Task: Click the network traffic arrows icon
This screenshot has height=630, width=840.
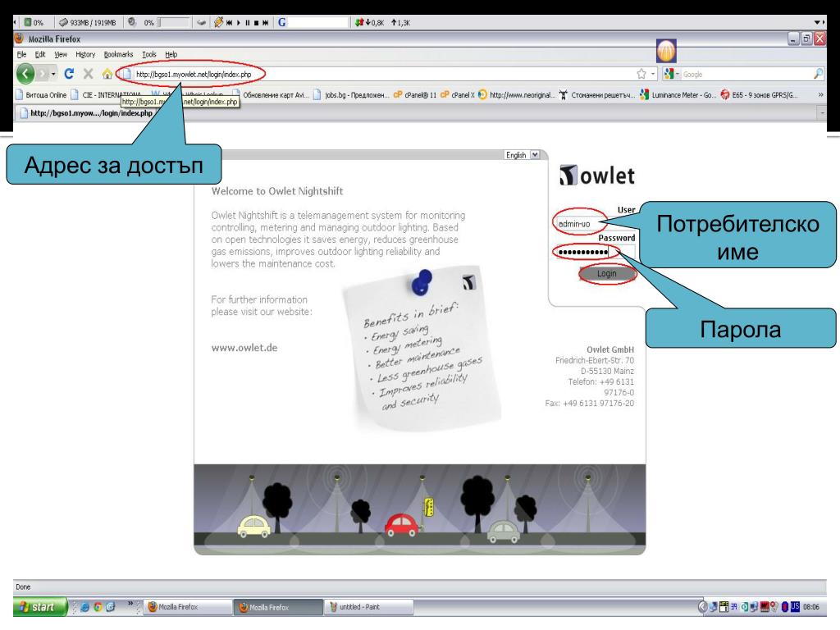Action: (359, 22)
